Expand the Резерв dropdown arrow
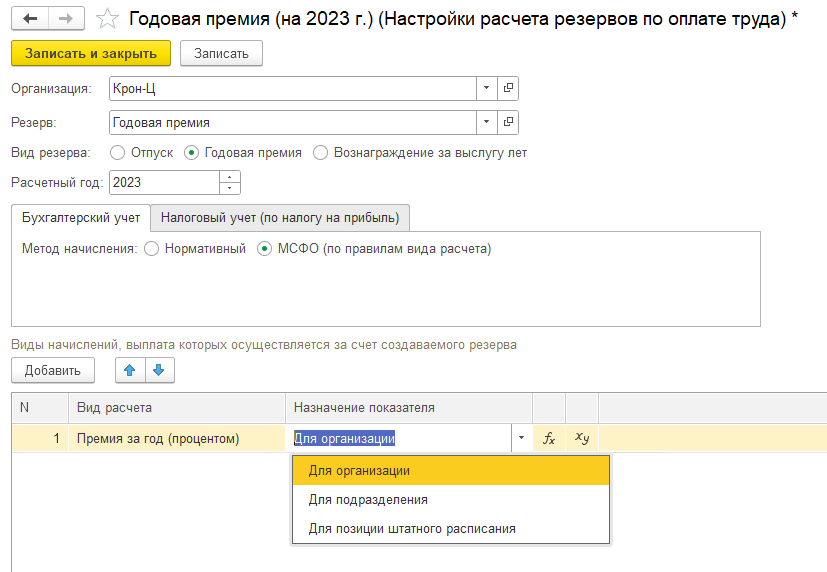This screenshot has height=572, width=827. (x=486, y=122)
